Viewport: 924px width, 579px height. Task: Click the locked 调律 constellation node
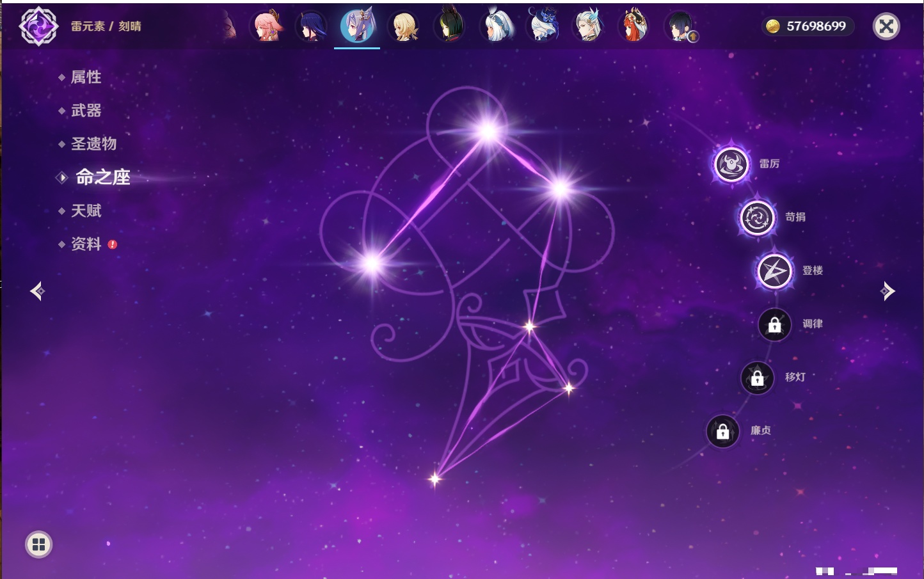click(x=774, y=324)
